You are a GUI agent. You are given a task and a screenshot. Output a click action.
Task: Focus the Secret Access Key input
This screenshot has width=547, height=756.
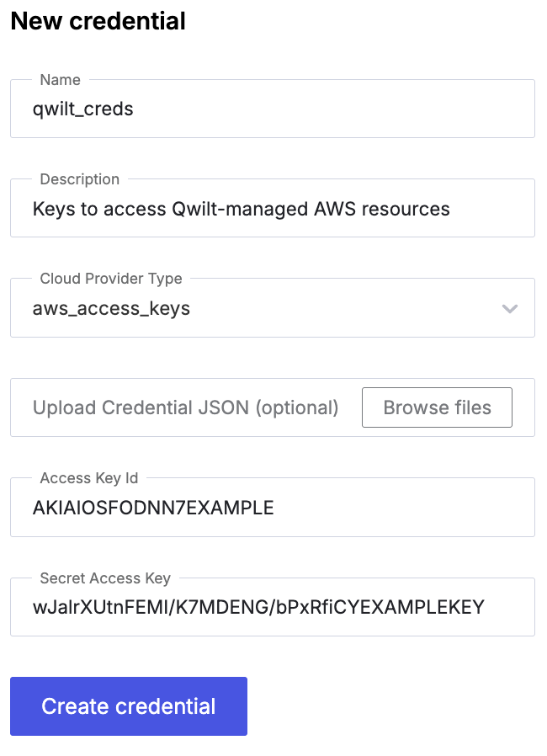[252, 607]
